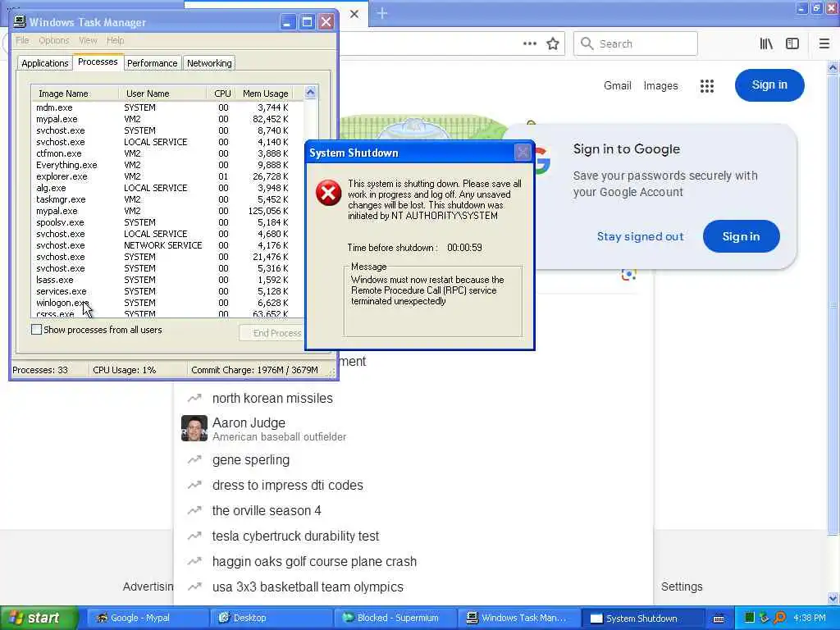The width and height of the screenshot is (840, 630).
Task: Switch to the Networking tab
Action: click(x=209, y=63)
